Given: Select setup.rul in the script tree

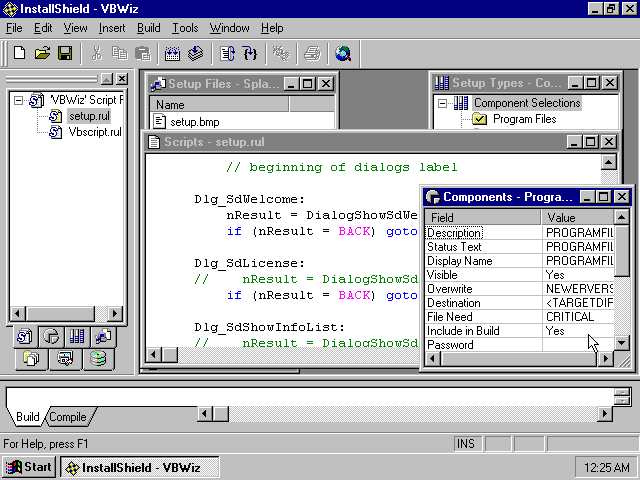Looking at the screenshot, I should [x=89, y=116].
